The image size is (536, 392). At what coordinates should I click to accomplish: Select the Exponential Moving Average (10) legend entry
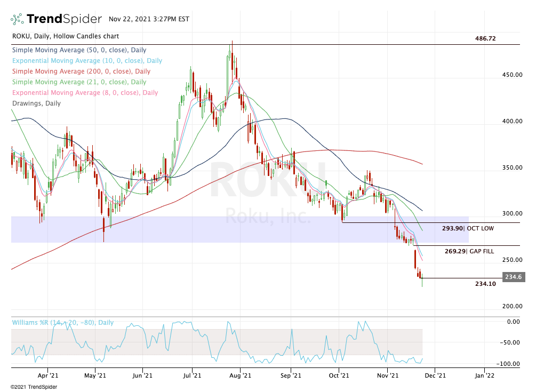click(x=87, y=60)
